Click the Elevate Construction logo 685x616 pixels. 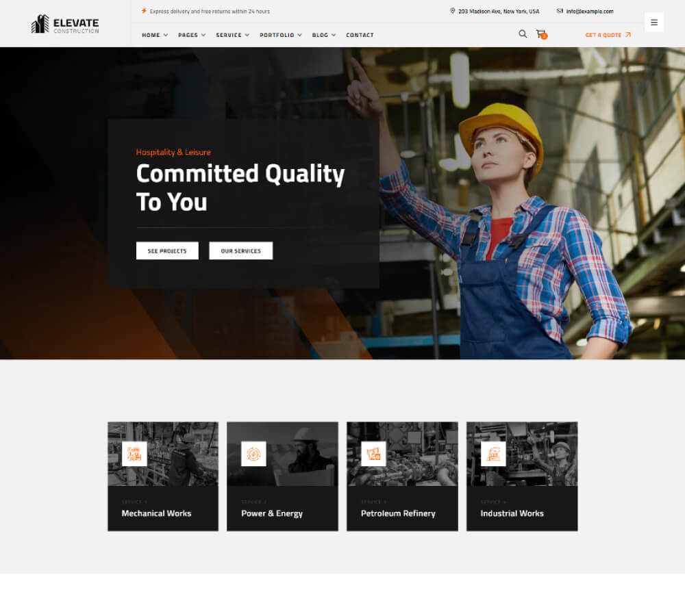64,23
